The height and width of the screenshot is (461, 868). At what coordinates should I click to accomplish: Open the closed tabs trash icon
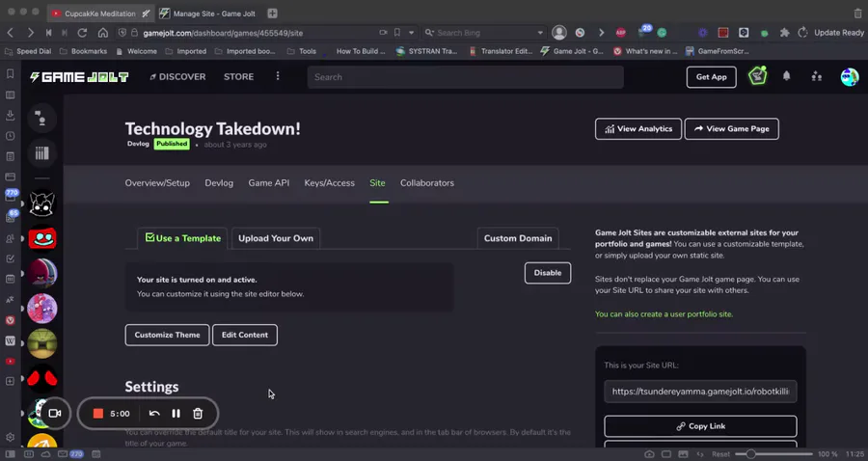tap(857, 13)
